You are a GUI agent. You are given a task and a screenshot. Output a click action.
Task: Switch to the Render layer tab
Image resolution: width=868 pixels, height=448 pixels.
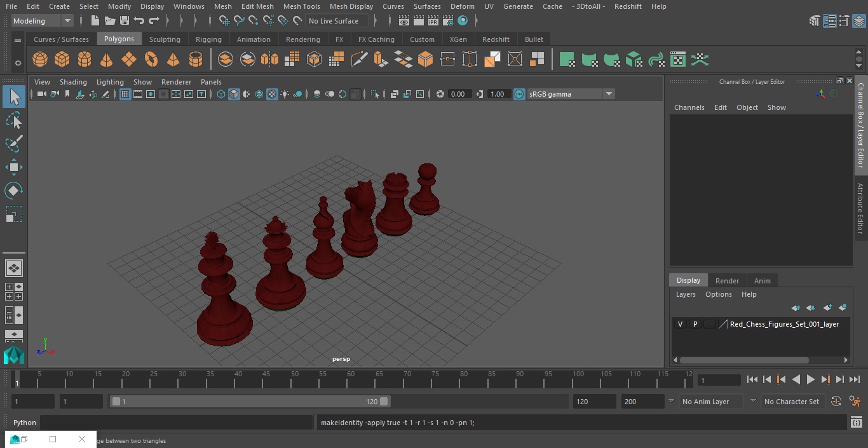(727, 281)
